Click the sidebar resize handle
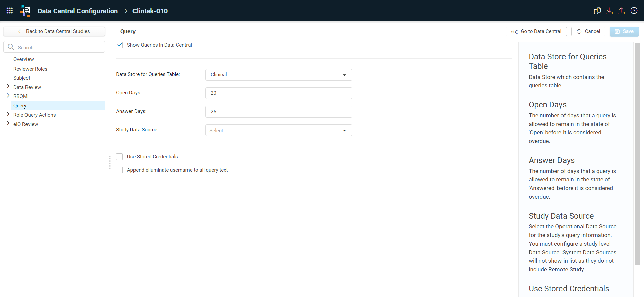Viewport: 644px width, 303px height. click(110, 163)
